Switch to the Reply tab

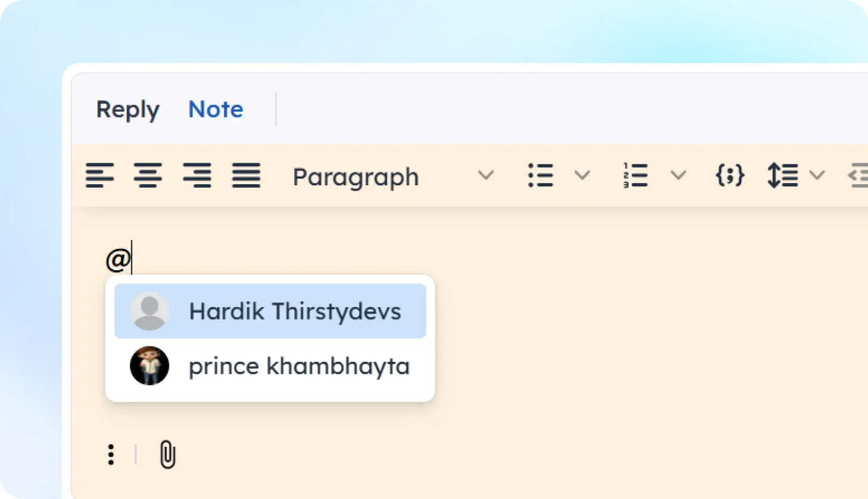pyautogui.click(x=128, y=110)
